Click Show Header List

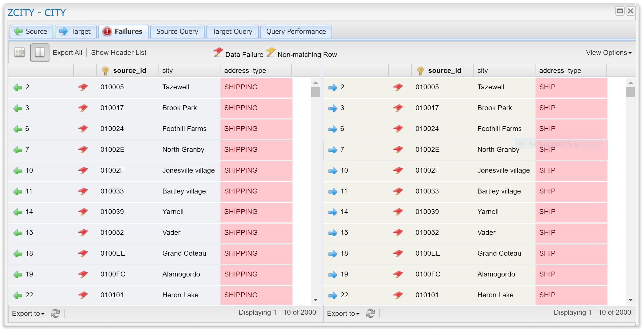tap(119, 53)
